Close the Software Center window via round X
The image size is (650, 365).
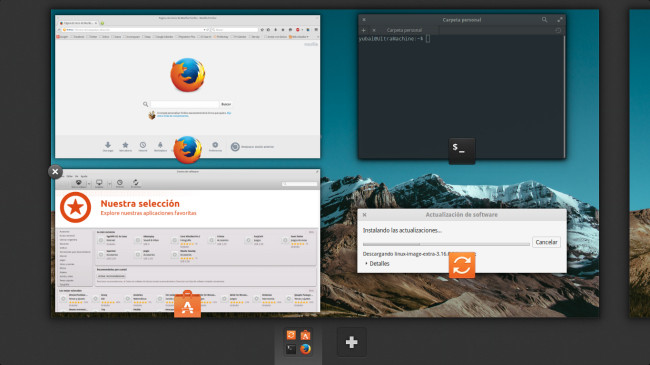click(55, 172)
